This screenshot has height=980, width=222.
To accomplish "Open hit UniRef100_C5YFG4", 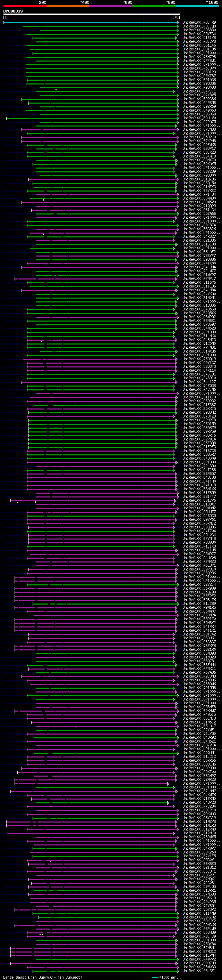I will coord(199,34).
